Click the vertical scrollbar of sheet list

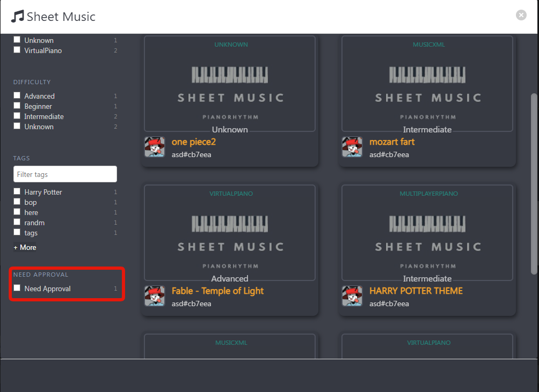point(534,183)
